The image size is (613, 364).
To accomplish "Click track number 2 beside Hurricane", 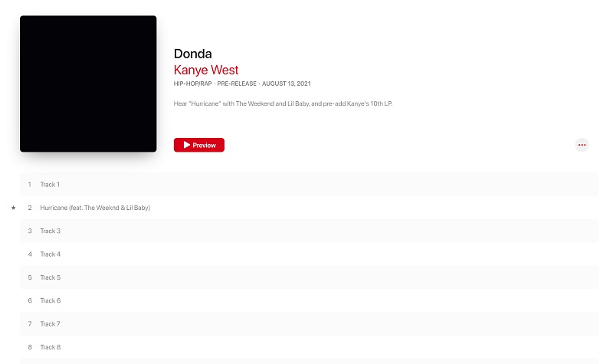I will coord(30,208).
